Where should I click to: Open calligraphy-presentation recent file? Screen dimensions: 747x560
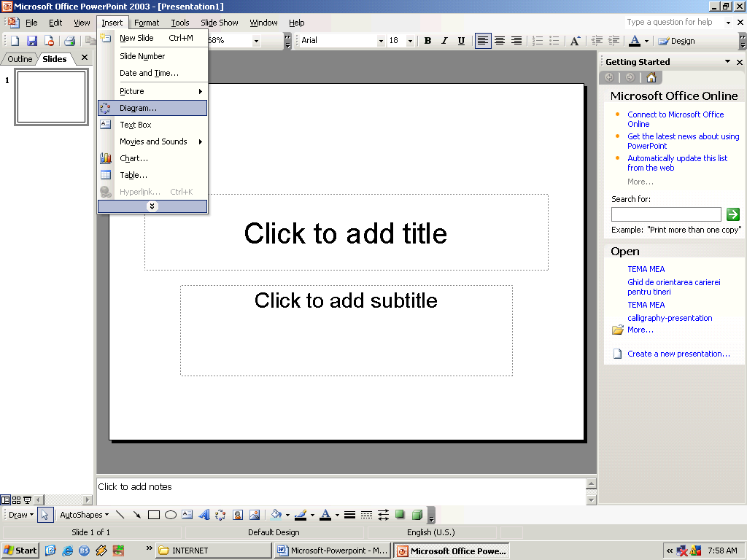pos(670,318)
